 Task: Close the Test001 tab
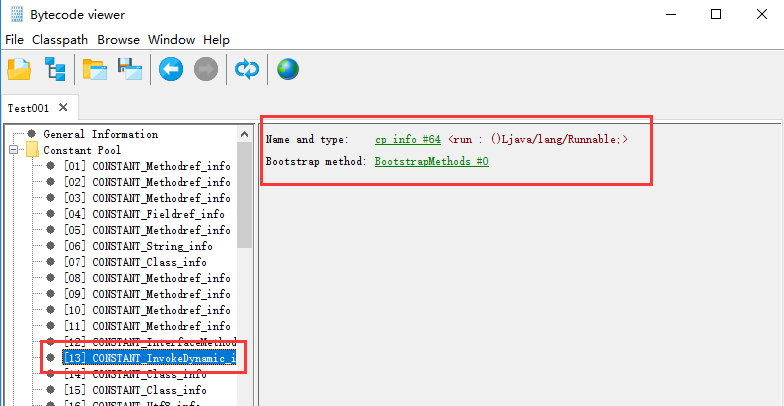pyautogui.click(x=63, y=107)
